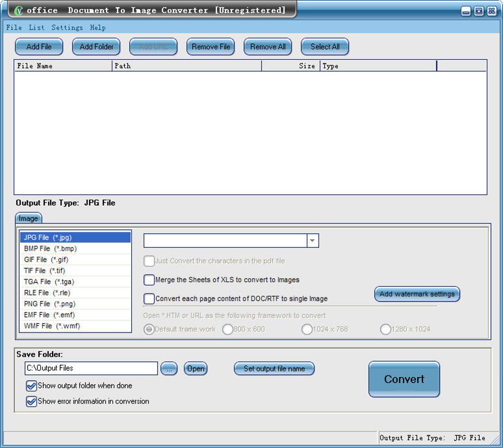Click the Select All button

pos(324,47)
